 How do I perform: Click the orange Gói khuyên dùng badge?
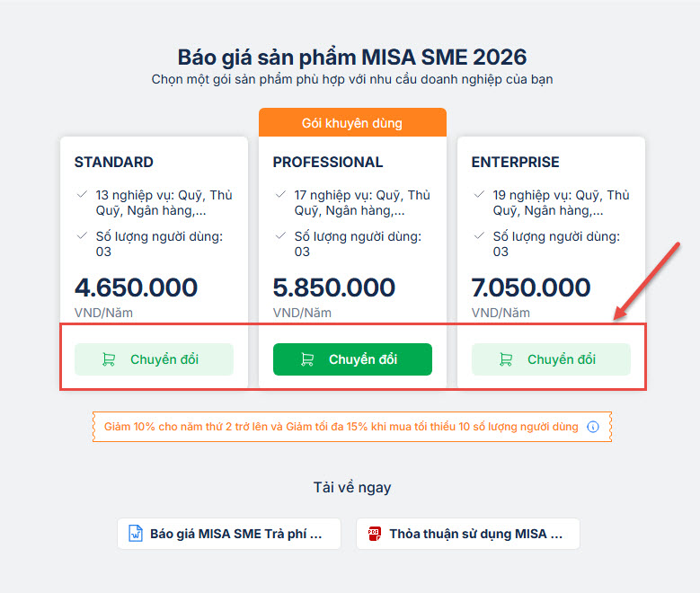click(x=352, y=122)
